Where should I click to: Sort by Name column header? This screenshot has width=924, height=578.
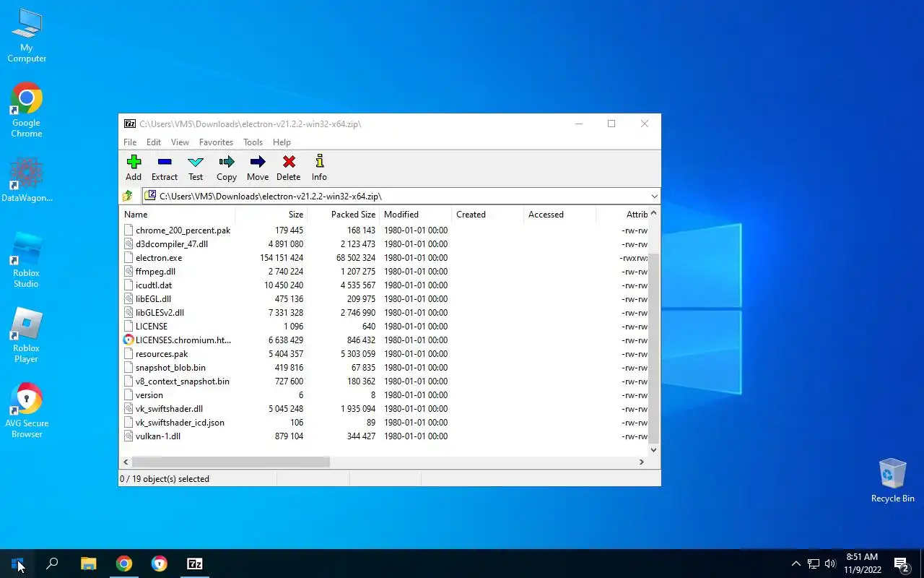177,215
